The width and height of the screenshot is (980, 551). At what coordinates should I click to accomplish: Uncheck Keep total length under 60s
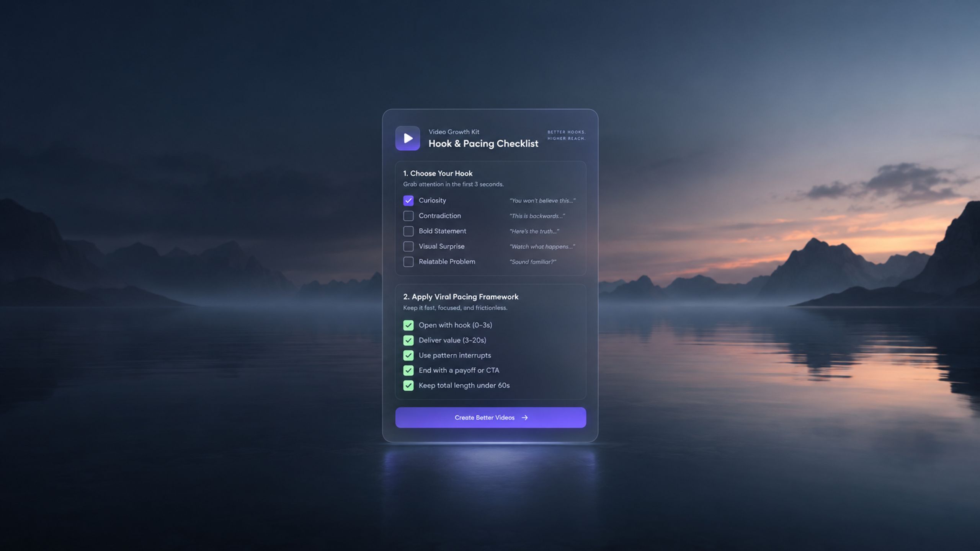pos(408,385)
